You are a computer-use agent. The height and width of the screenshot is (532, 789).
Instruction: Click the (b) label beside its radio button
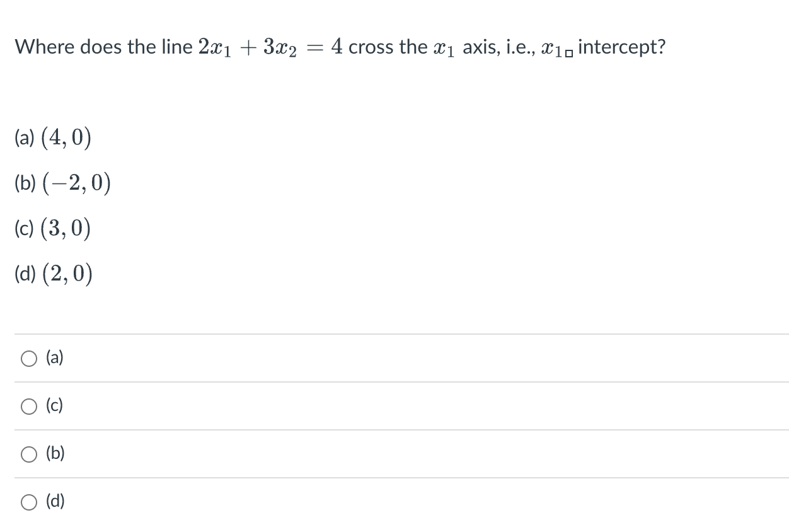55,453
